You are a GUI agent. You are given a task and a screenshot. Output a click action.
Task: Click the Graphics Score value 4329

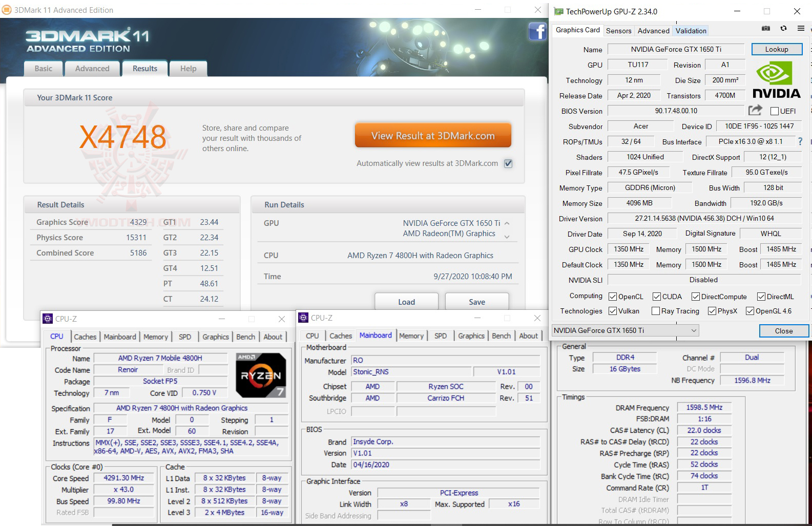tap(138, 222)
